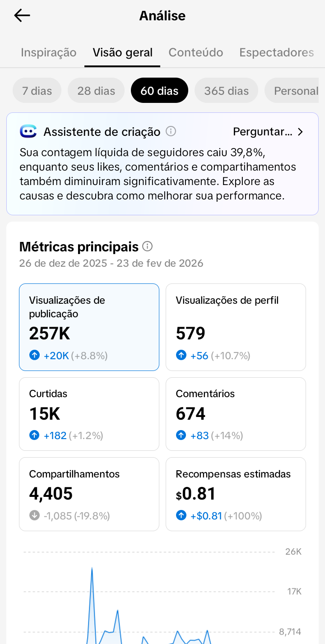This screenshot has width=325, height=644.
Task: Tap the down-arrow icon under Compartilhamentos
Action: pyautogui.click(x=34, y=515)
